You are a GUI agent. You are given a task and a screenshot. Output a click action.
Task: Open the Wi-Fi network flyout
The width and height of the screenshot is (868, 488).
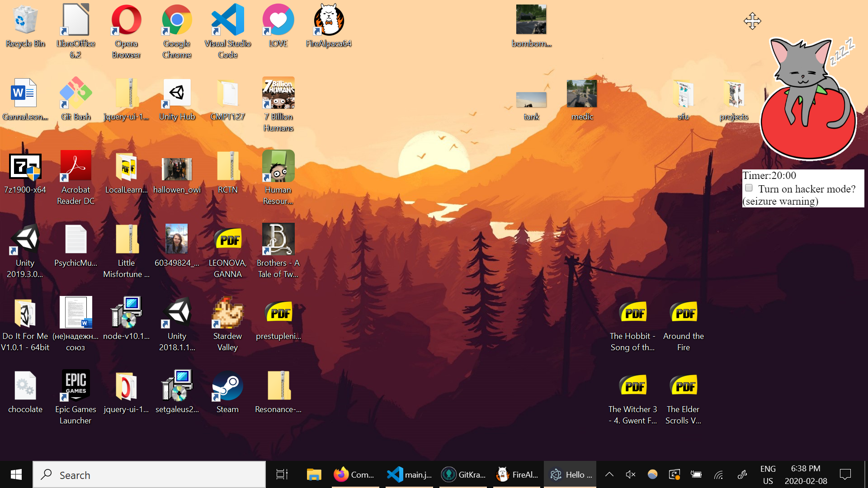click(x=718, y=474)
